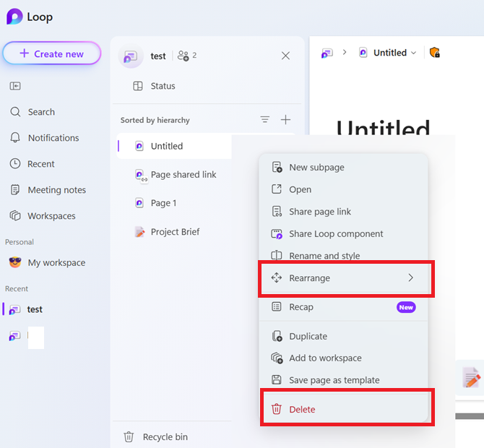Image resolution: width=484 pixels, height=448 pixels.
Task: Collapse the sidebar with the panel icon
Action: click(15, 86)
